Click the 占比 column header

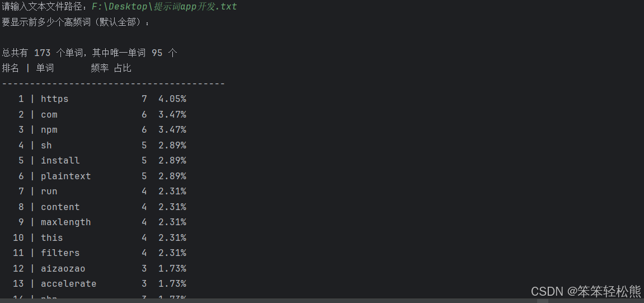(123, 68)
